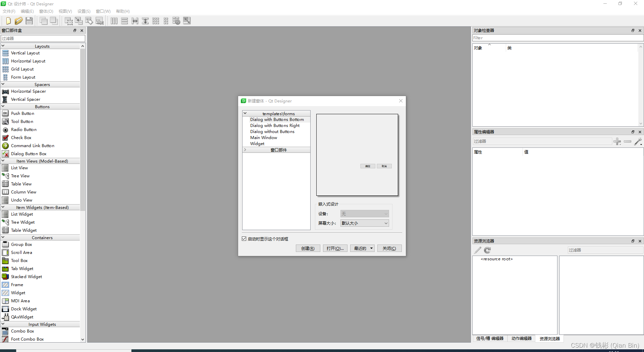Image resolution: width=644 pixels, height=352 pixels.
Task: Float the Widget Box panel
Action: pos(75,30)
